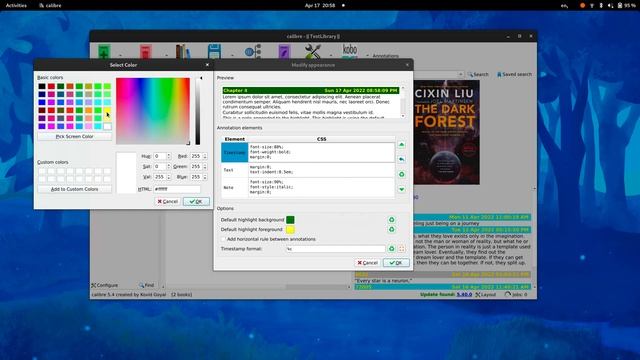Open the Preferences wrench toolbar icon
Viewport: 640px width, 360px height.
tap(313, 52)
